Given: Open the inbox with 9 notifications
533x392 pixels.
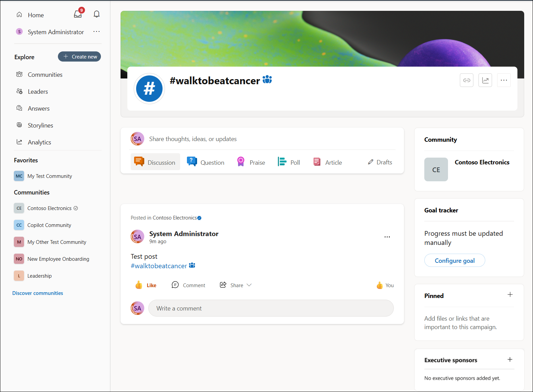Looking at the screenshot, I should pyautogui.click(x=78, y=14).
